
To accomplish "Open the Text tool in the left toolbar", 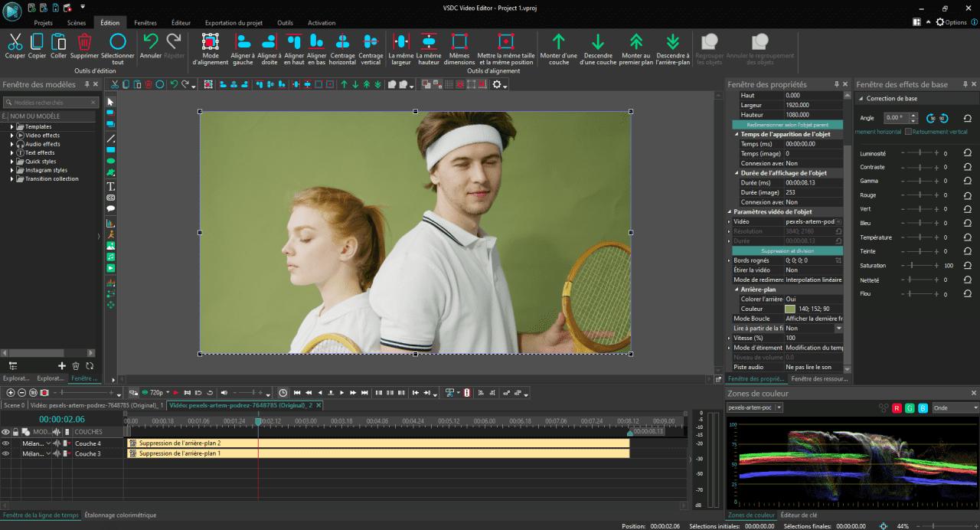I will 111,186.
